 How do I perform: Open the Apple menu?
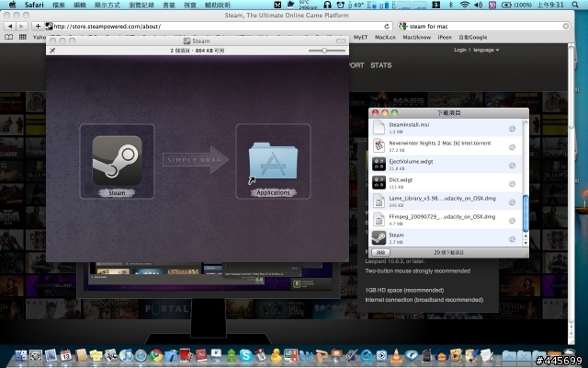pyautogui.click(x=12, y=5)
